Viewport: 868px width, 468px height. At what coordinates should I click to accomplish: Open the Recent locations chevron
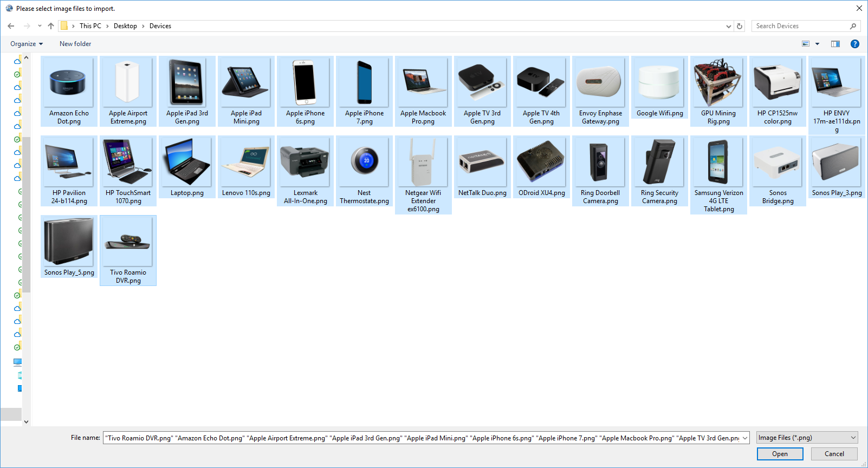40,26
